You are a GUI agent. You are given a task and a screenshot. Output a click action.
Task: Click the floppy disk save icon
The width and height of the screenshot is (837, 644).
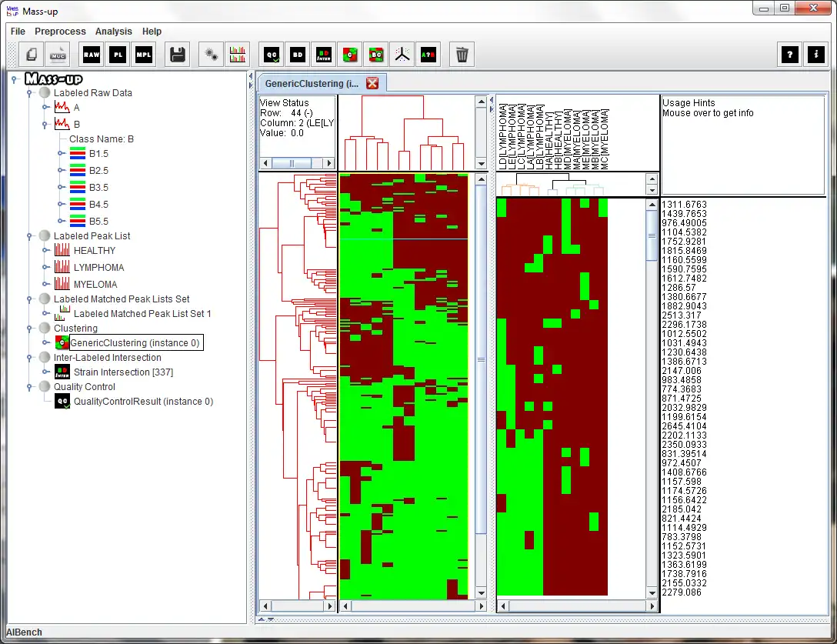pos(177,55)
